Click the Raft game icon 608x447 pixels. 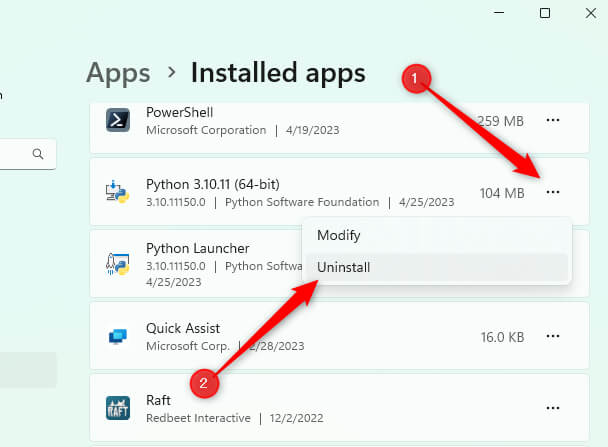pos(118,408)
